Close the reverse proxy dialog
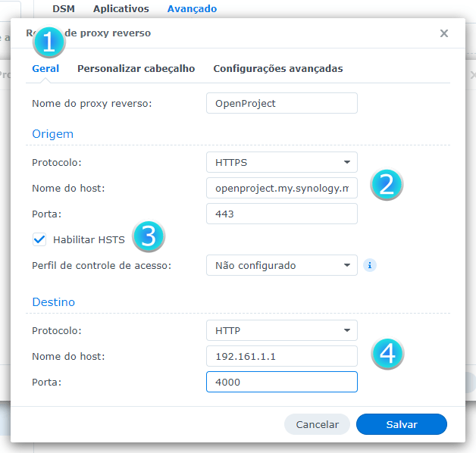476x453 pixels. [x=444, y=33]
